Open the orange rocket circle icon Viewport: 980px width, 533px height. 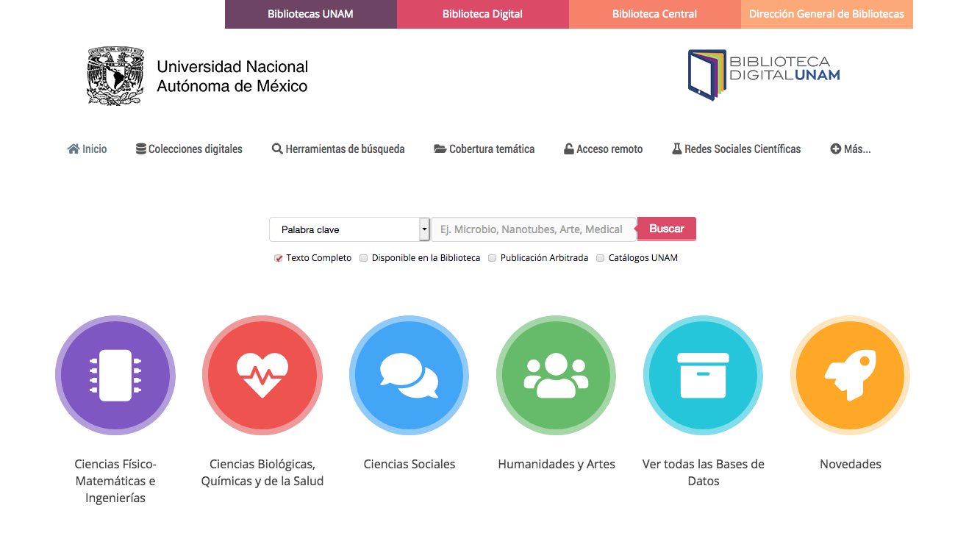851,376
